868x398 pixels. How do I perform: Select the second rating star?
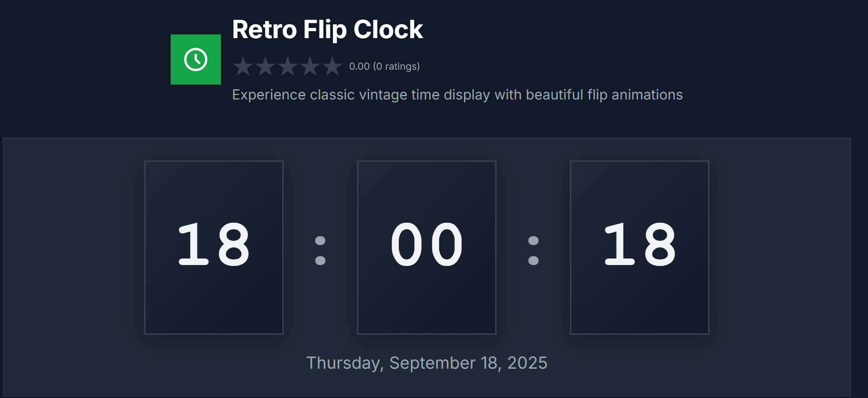(x=265, y=66)
